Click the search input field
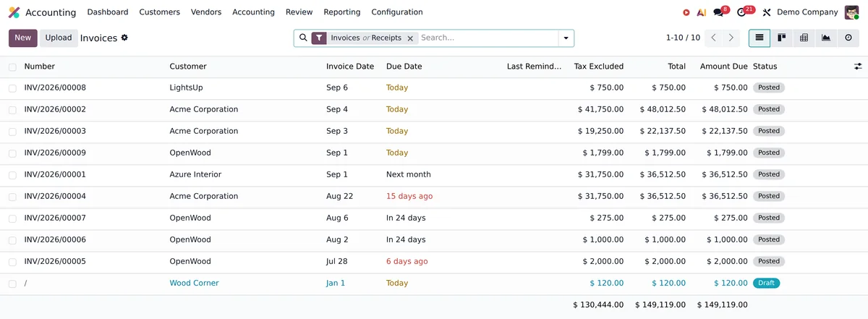Viewport: 868px width, 319px height. click(x=488, y=38)
